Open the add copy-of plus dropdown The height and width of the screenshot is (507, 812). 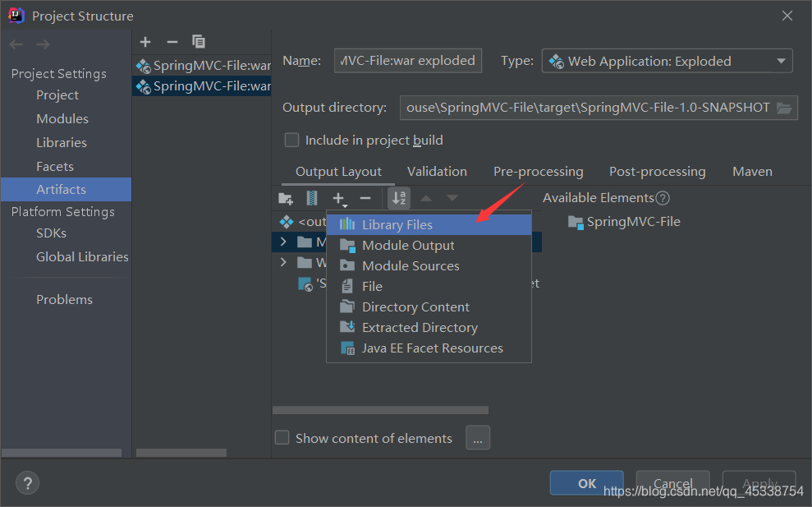[x=339, y=199]
